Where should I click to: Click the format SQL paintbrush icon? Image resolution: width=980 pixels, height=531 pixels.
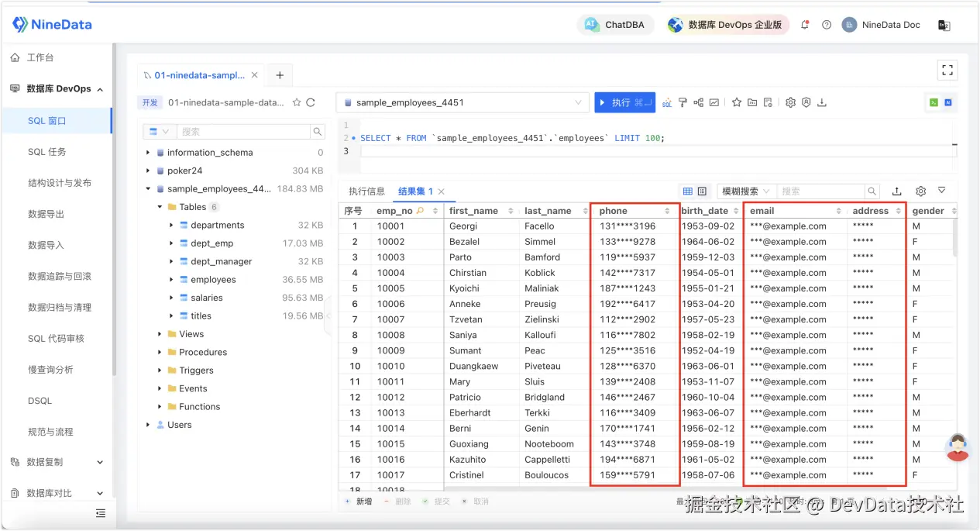[x=683, y=102]
